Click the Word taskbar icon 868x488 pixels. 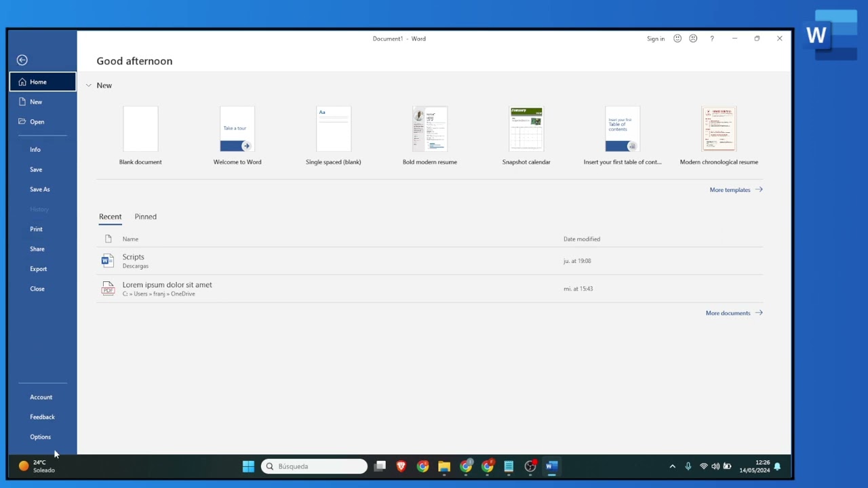pos(551,466)
